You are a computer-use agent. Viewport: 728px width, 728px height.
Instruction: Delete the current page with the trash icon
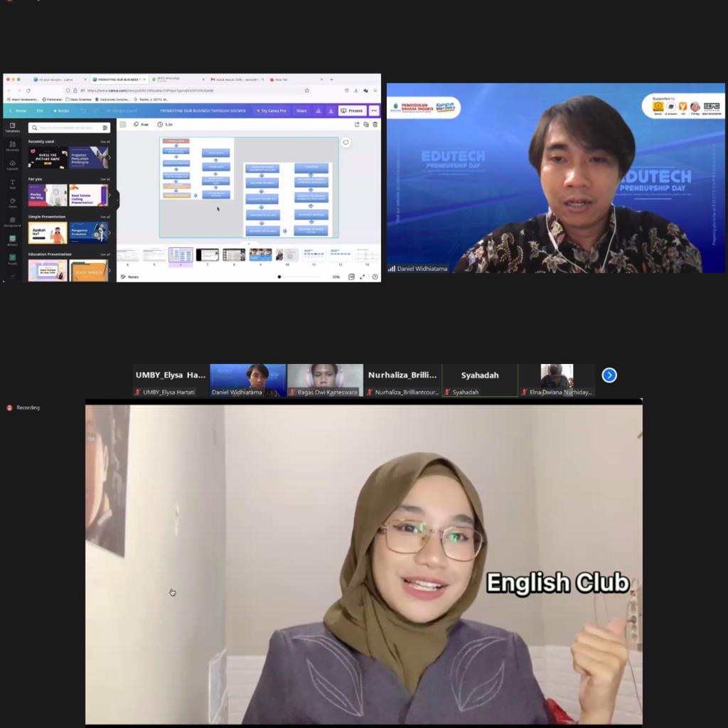point(375,124)
